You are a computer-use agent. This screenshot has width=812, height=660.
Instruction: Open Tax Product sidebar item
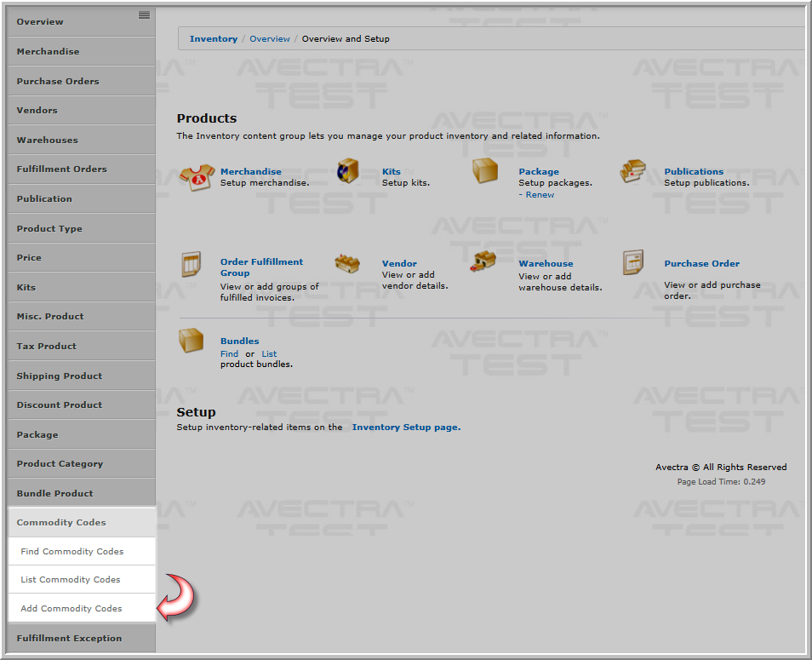82,346
